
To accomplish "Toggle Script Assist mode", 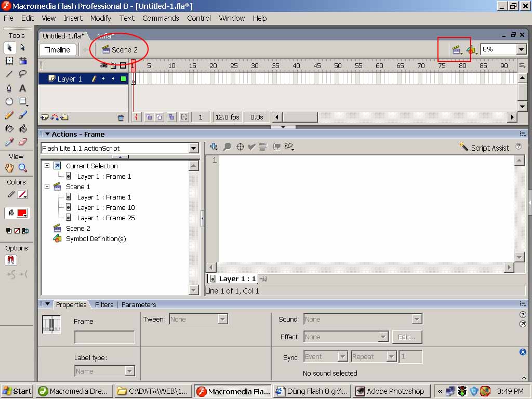I will click(485, 148).
